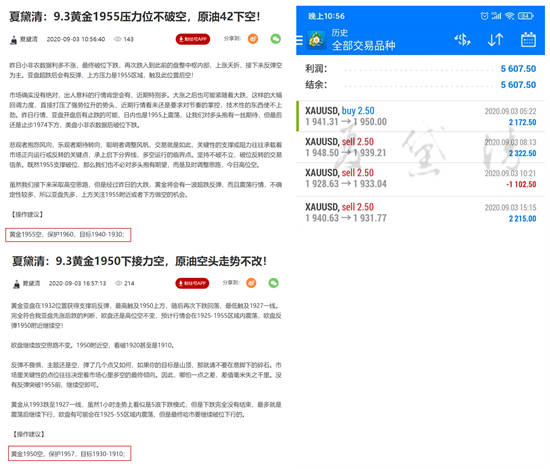Click author name 夏黛清 in first article byline
Screen dimensions: 550x469
28,39
